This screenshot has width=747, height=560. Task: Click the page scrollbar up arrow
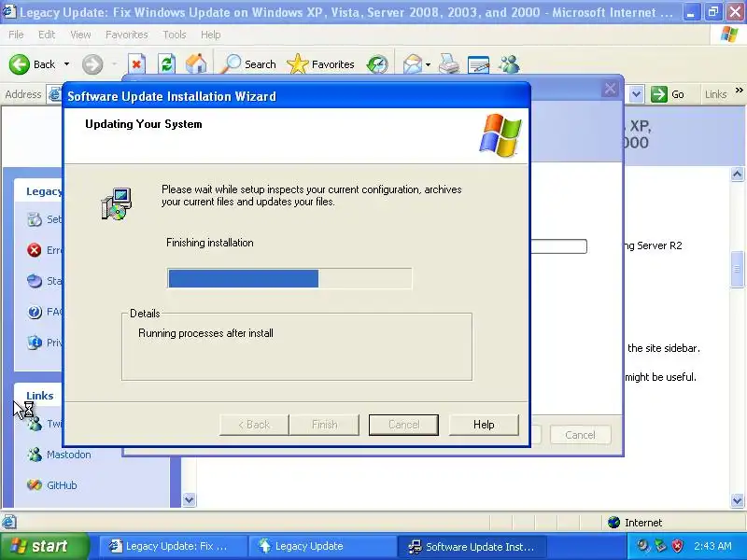pyautogui.click(x=737, y=175)
